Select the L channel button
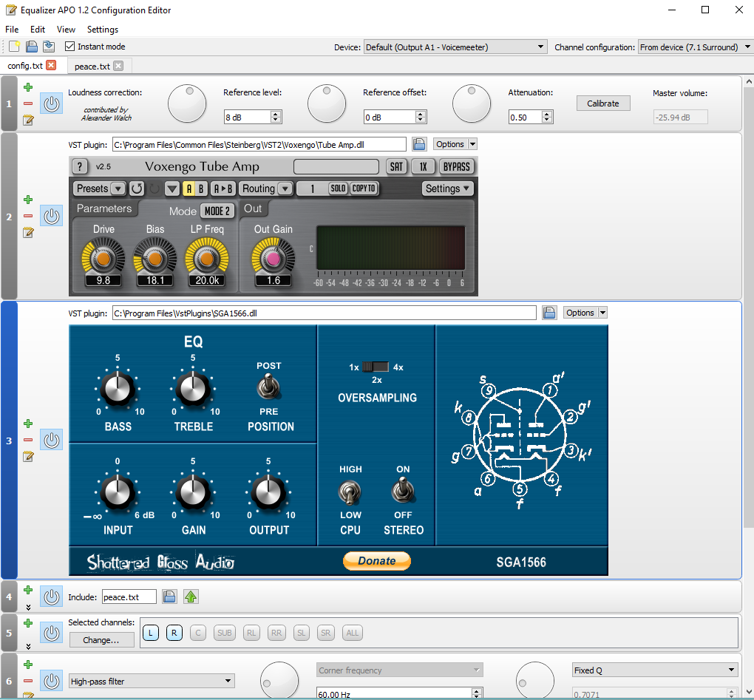754x700 pixels. pos(151,633)
